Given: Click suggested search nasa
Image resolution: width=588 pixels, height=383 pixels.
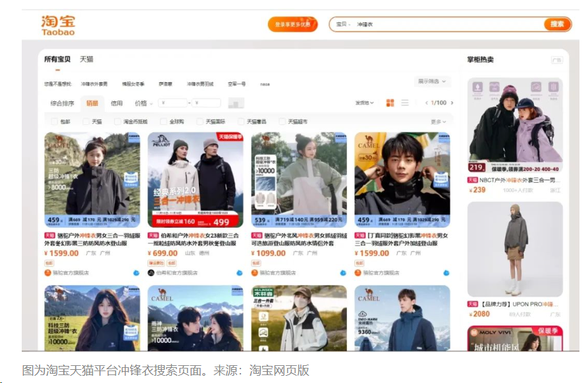Looking at the screenshot, I should [265, 84].
